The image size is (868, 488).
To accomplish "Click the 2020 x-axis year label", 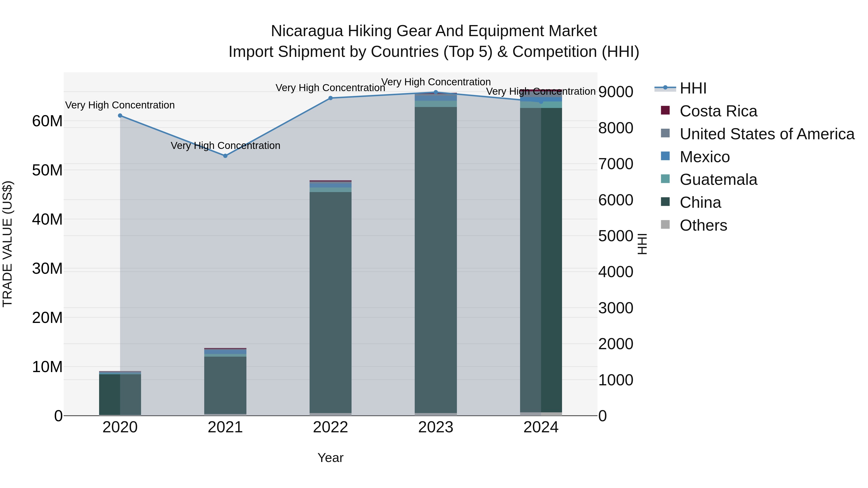I will (x=120, y=427).
